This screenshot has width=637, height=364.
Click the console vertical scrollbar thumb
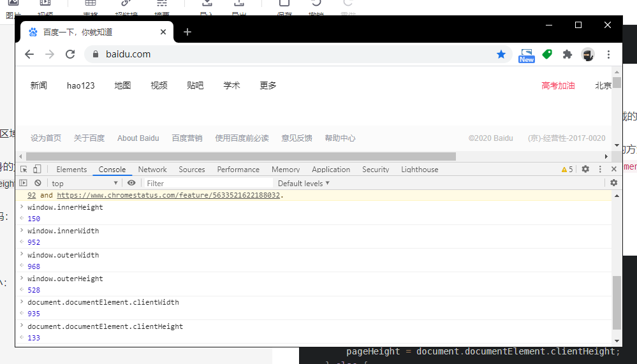click(x=617, y=303)
